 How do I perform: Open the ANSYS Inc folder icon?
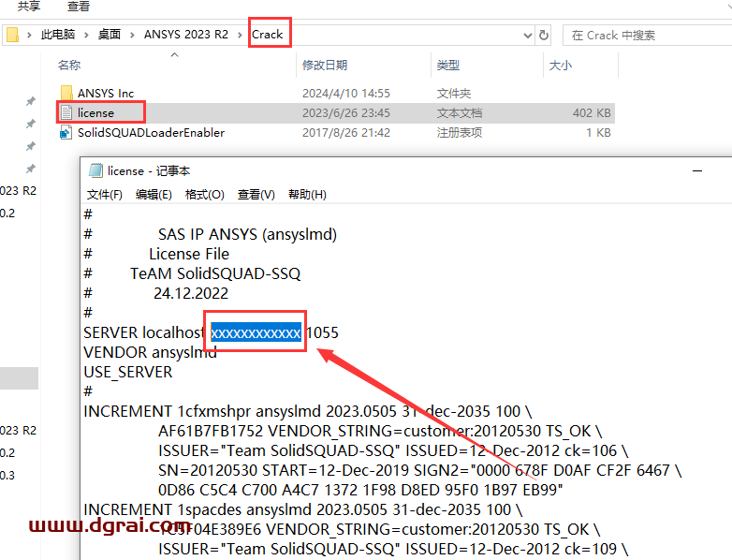coord(66,93)
